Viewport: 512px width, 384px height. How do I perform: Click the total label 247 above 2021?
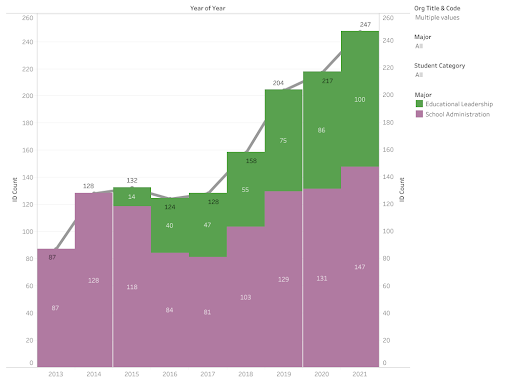[365, 24]
